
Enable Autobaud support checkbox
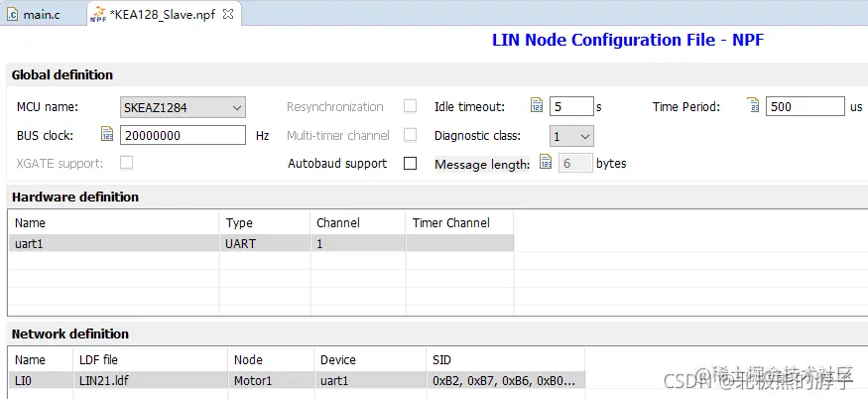(411, 164)
